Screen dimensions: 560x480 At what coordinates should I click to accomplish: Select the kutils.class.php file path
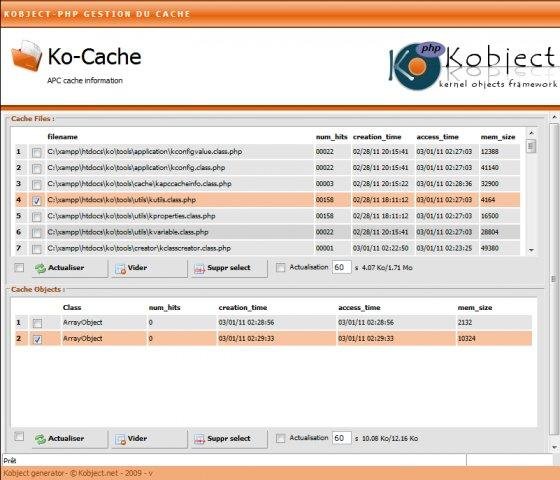[121, 200]
